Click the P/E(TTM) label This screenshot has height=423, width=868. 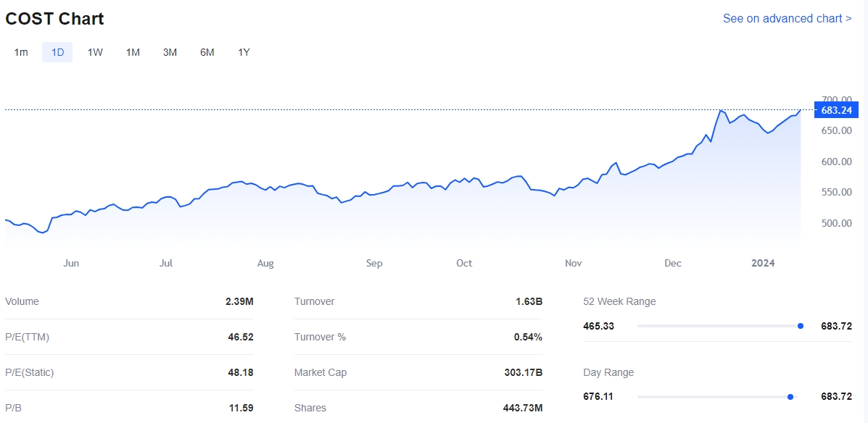pos(28,337)
